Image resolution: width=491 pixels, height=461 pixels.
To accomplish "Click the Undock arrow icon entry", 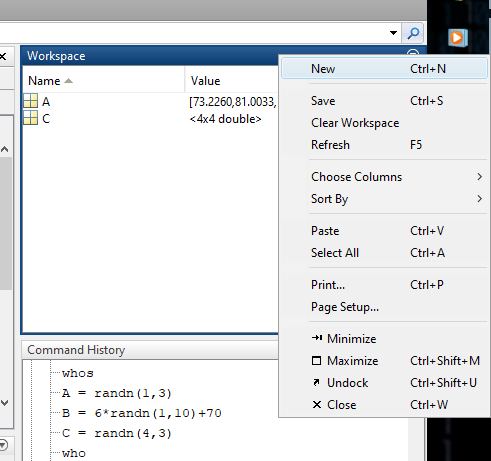I will [384, 383].
